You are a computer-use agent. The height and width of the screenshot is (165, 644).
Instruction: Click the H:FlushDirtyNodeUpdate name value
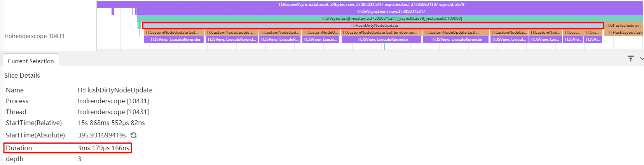[115, 90]
